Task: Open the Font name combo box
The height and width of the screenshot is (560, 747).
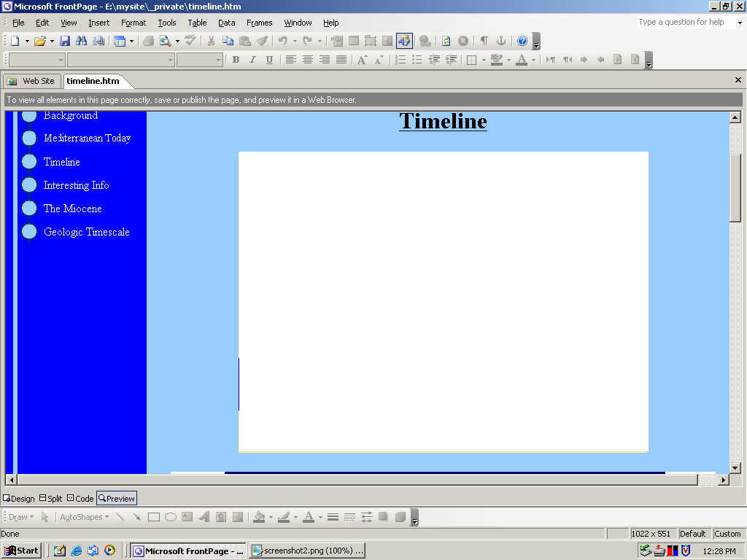Action: tap(120, 60)
